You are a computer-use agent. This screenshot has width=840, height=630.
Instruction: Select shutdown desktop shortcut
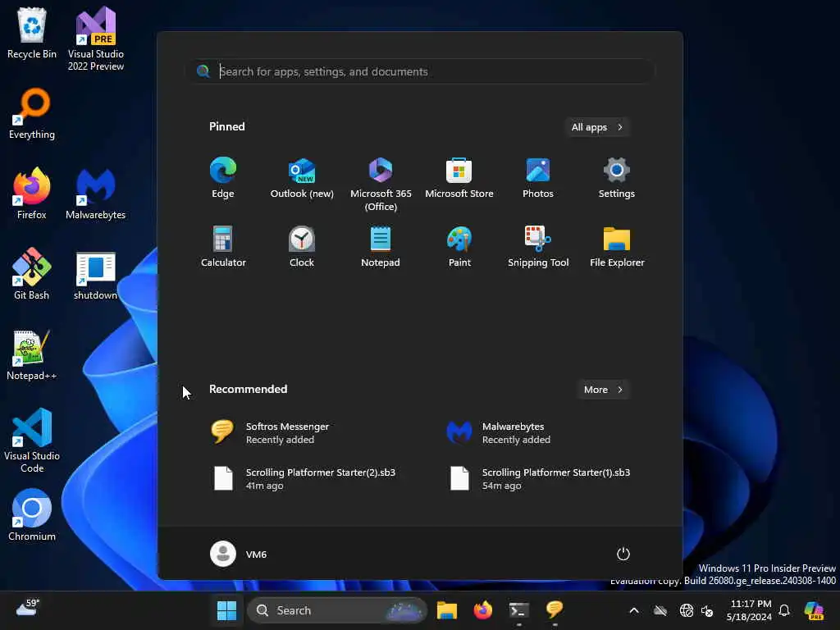(x=96, y=274)
